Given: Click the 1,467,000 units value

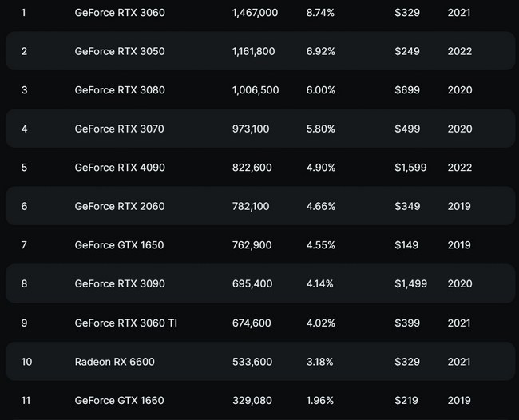Looking at the screenshot, I should point(255,13).
